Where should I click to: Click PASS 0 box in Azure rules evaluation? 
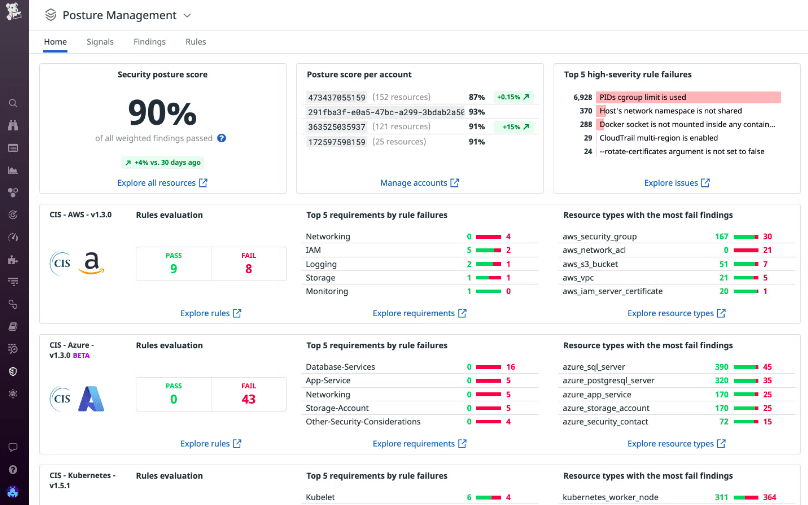tap(174, 394)
